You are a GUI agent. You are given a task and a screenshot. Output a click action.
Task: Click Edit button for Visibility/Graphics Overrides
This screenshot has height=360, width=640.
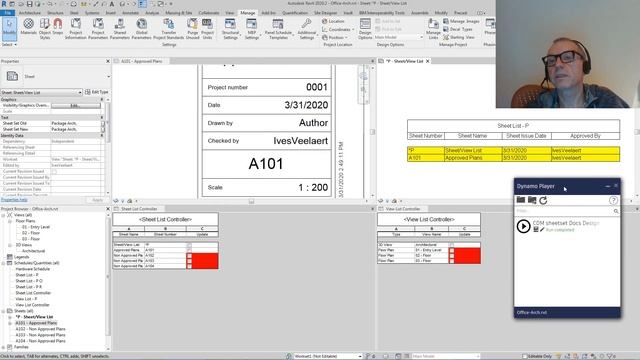[x=76, y=106]
